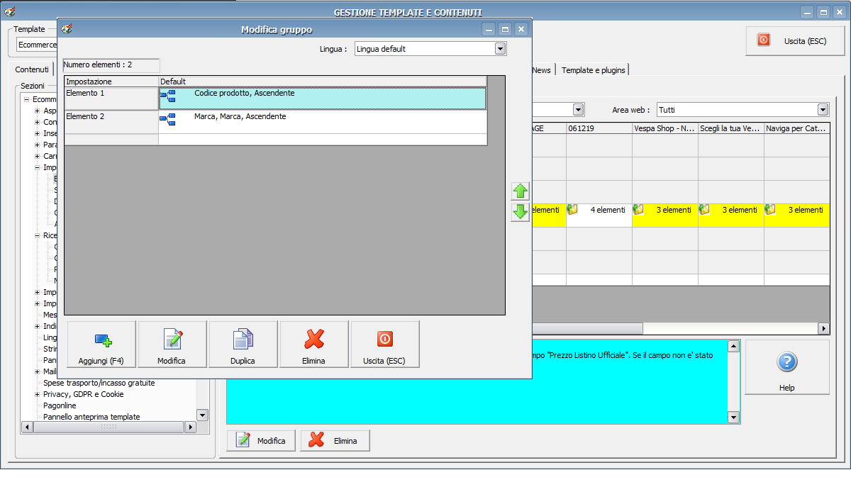Open the Area web dropdown
Viewport: 851px width, 504px height.
coord(823,110)
